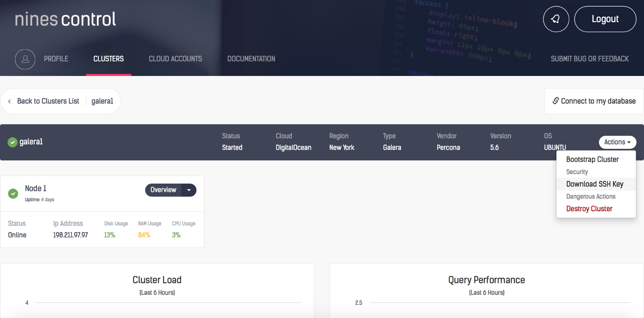Open the Actions dropdown
This screenshot has width=644, height=318.
pyautogui.click(x=617, y=142)
